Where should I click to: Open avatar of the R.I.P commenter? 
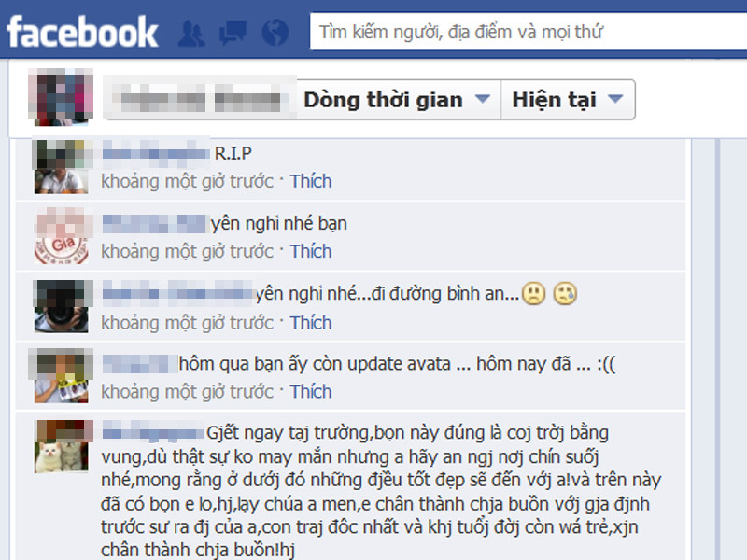(x=62, y=167)
